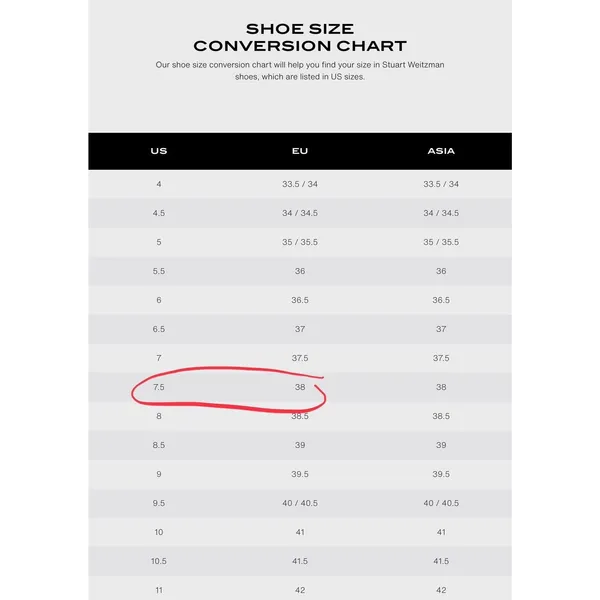Viewport: 600px width, 600px height.
Task: Select US size 10 cell
Action: tap(158, 532)
